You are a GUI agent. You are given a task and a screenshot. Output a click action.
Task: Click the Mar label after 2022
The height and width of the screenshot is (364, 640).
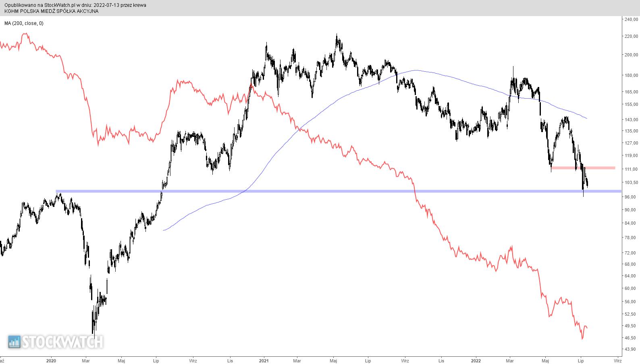(x=510, y=361)
